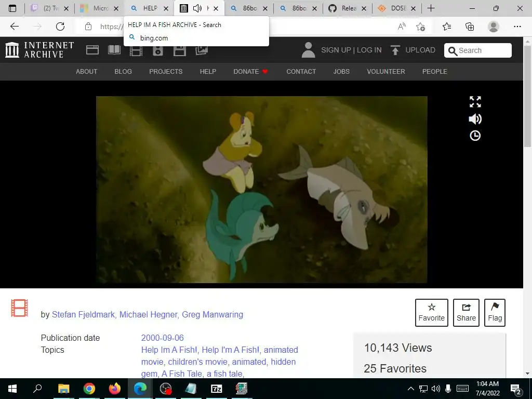Screen dimensions: 532x399
Task: Click the Internet Archive Search field
Action: [x=478, y=50]
